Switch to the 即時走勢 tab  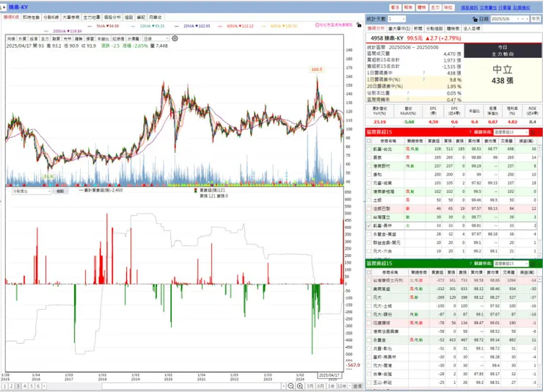pyautogui.click(x=31, y=18)
